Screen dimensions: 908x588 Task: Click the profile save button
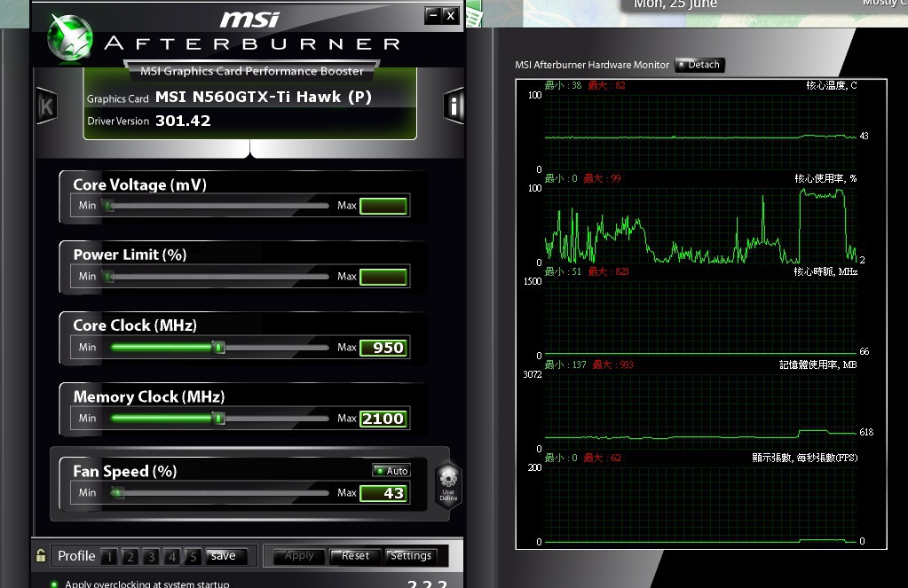point(226,555)
